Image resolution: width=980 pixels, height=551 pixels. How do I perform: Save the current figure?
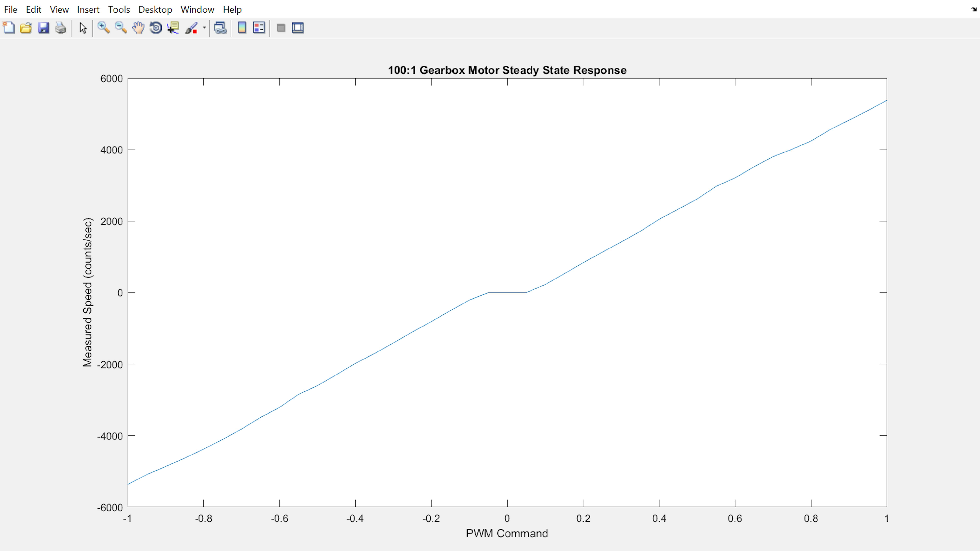coord(43,28)
